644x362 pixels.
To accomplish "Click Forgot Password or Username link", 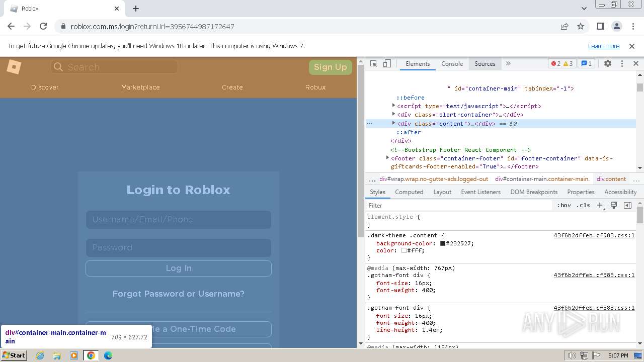I will point(179,294).
